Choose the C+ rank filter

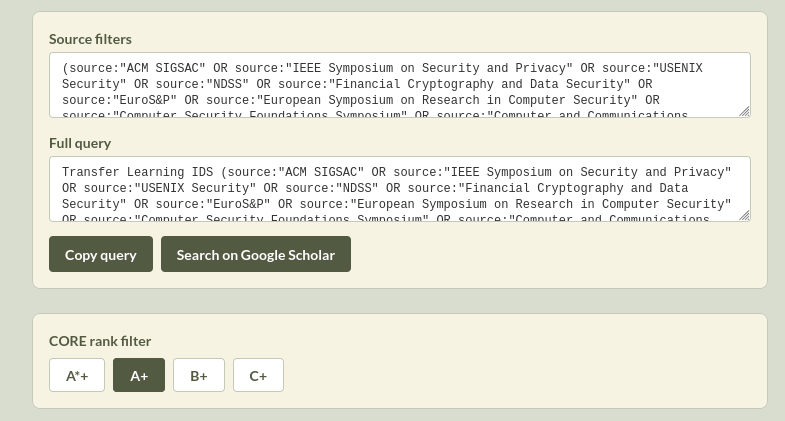pyautogui.click(x=258, y=376)
